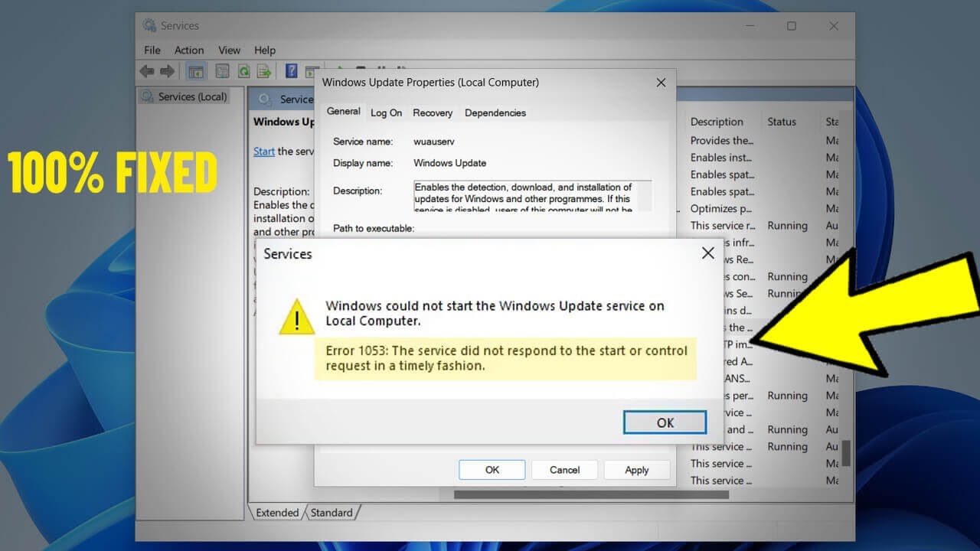The image size is (980, 551).
Task: Cancel the Windows Update Properties dialog
Action: [565, 470]
